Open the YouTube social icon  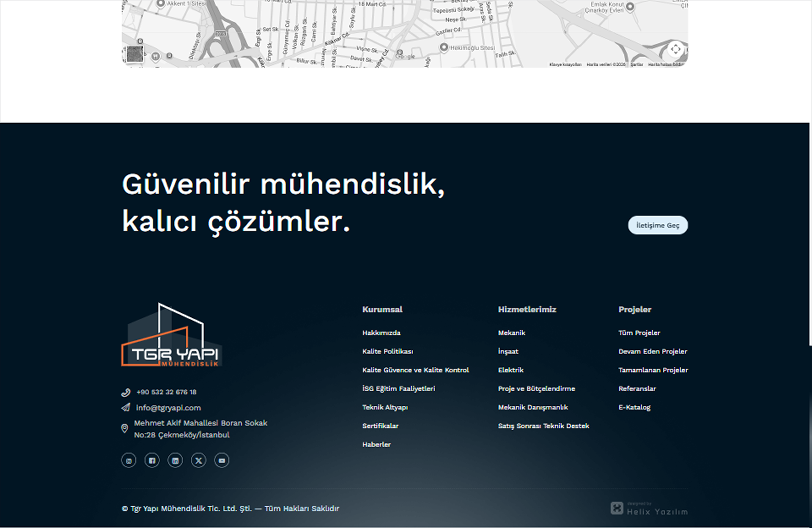click(222, 460)
